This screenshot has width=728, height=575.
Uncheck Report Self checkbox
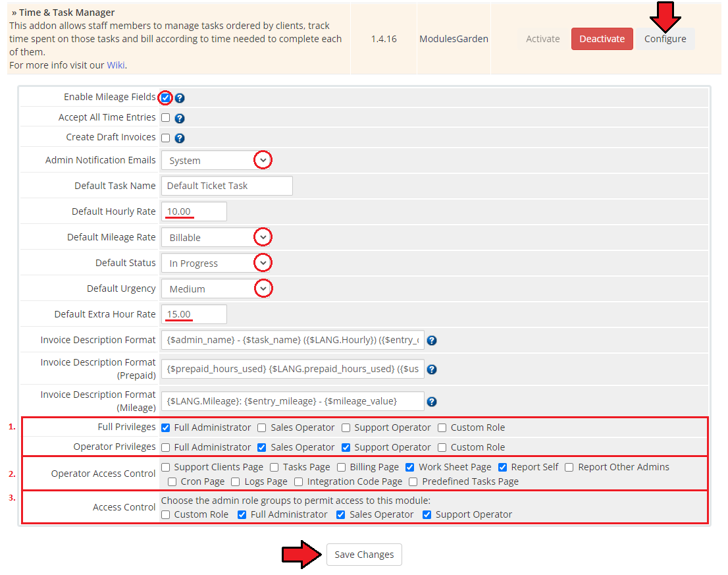(503, 467)
